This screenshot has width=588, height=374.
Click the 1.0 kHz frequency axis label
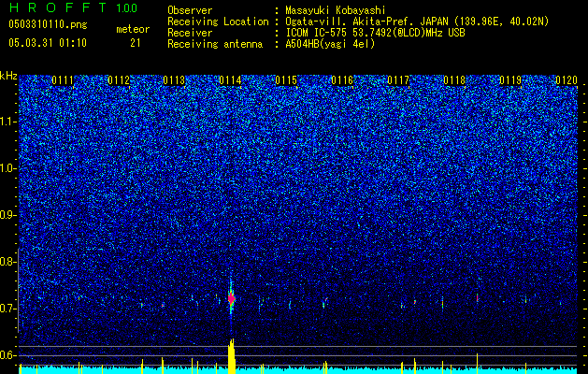click(8, 168)
